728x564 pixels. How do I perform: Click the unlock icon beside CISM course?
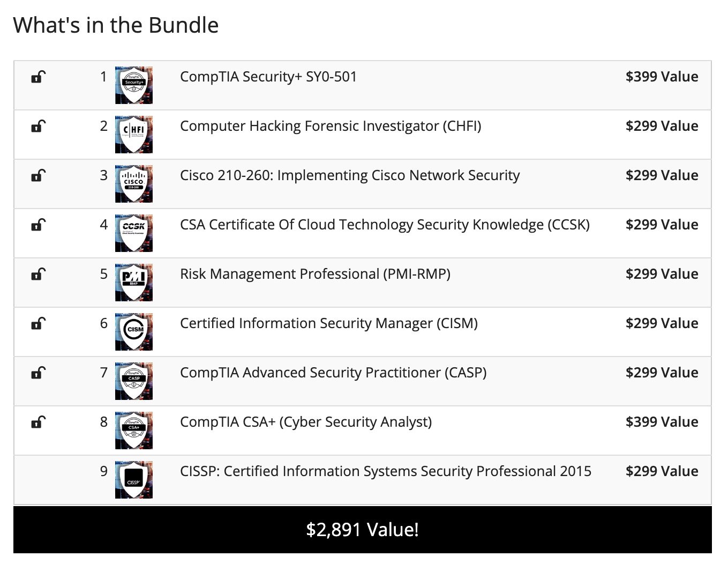39,323
